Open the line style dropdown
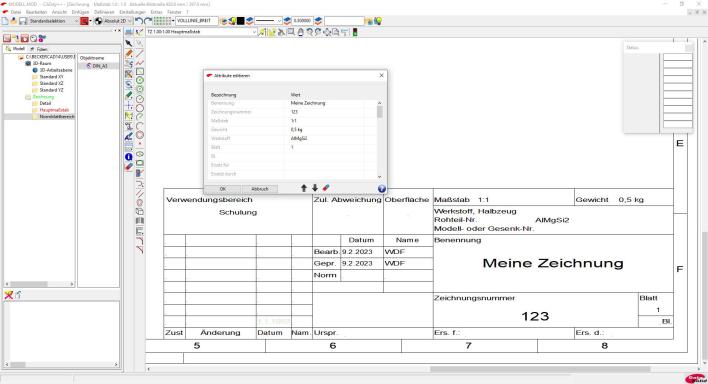The height and width of the screenshot is (384, 708). [x=268, y=21]
